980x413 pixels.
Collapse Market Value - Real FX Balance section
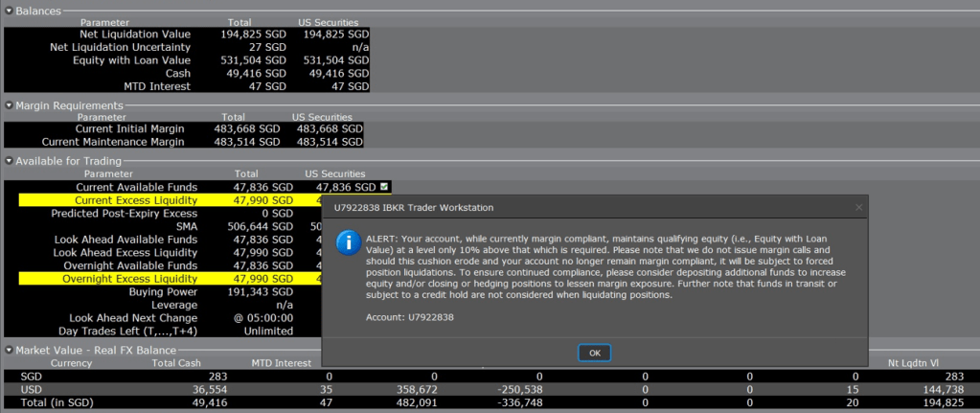(x=9, y=350)
